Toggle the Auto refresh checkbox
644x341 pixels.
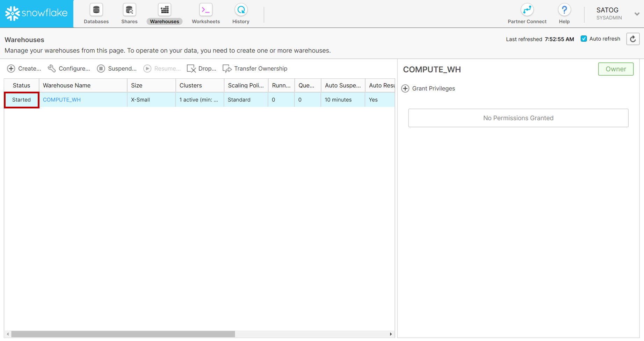coord(584,38)
